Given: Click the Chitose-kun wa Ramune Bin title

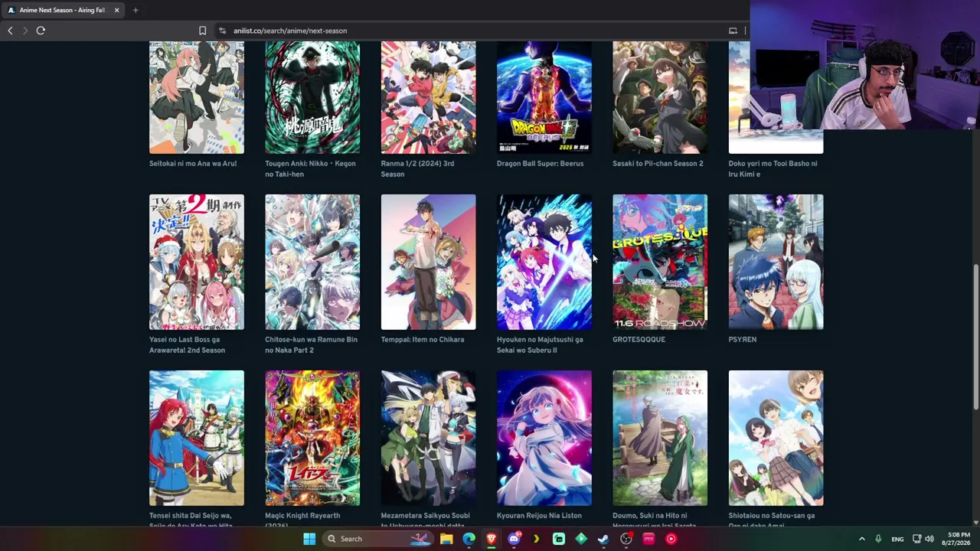Looking at the screenshot, I should 311,344.
